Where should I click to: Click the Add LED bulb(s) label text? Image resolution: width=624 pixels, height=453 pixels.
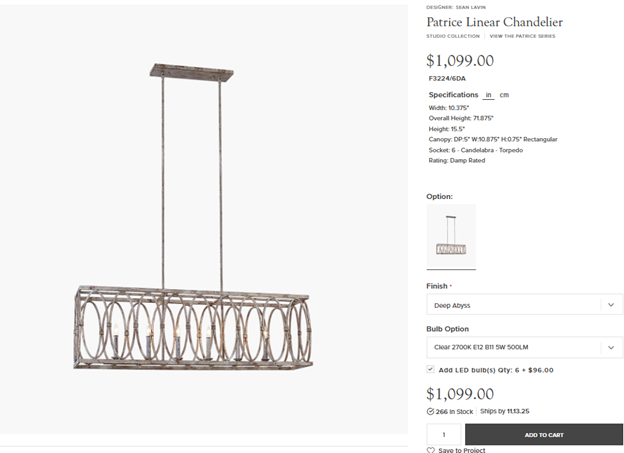(x=496, y=369)
